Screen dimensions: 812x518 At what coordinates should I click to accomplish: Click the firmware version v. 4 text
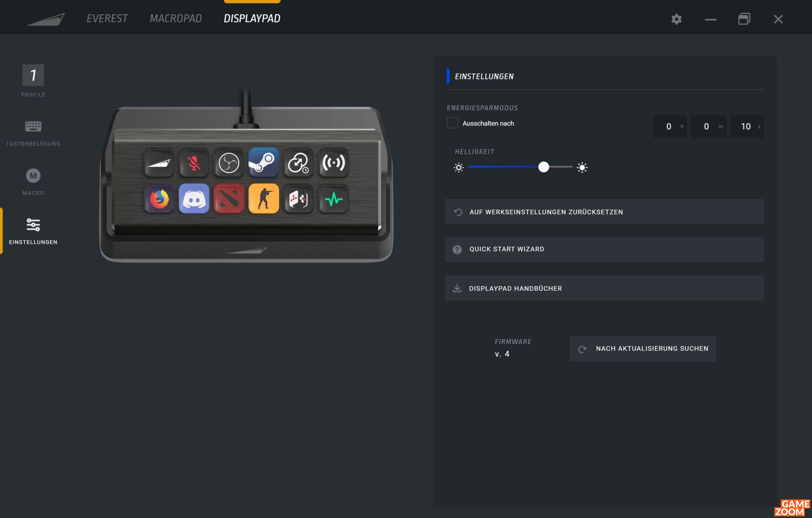[502, 354]
